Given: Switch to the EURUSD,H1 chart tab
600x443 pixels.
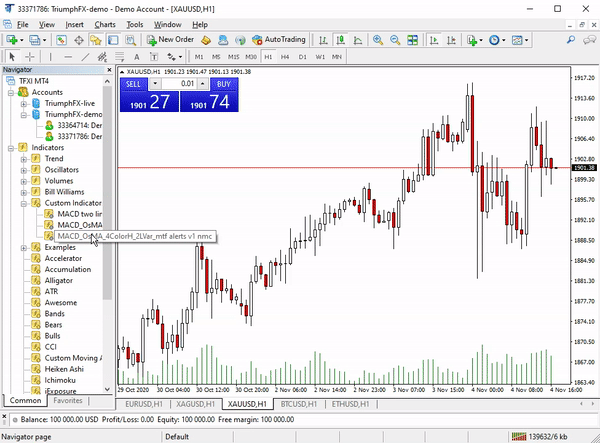Looking at the screenshot, I should 144,404.
